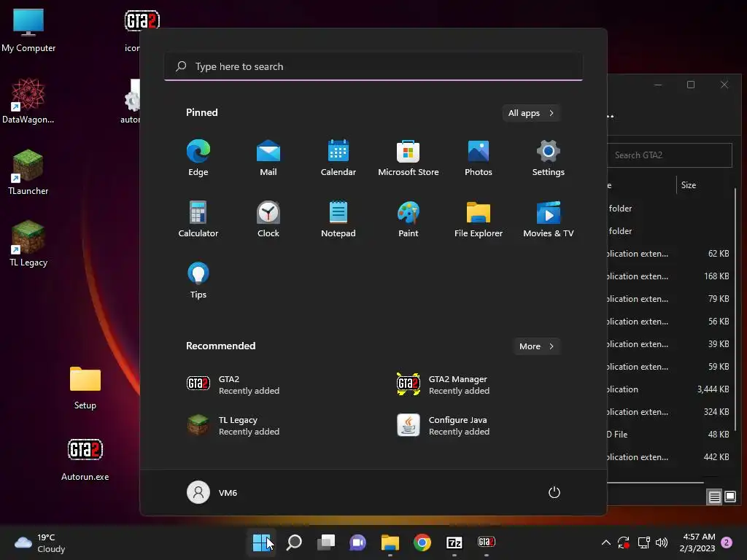Launch the Paint app
747x560 pixels.
pyautogui.click(x=409, y=219)
